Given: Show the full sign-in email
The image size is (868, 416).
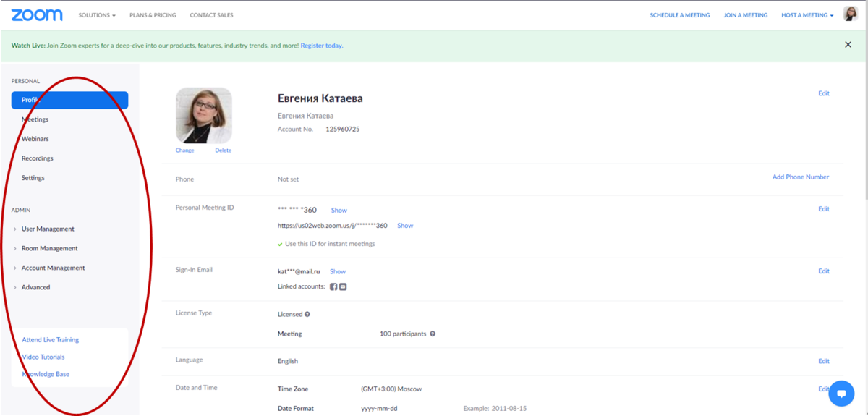Looking at the screenshot, I should click(338, 271).
